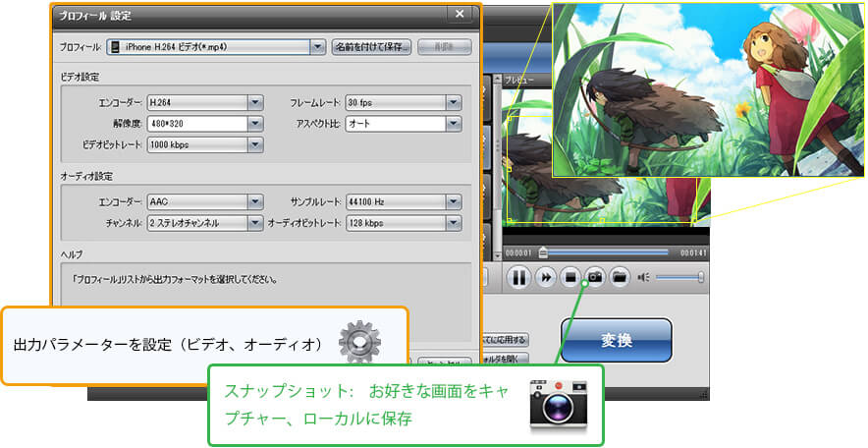Click the total duration 00:01:41 text
This screenshot has width=868, height=448.
point(693,253)
